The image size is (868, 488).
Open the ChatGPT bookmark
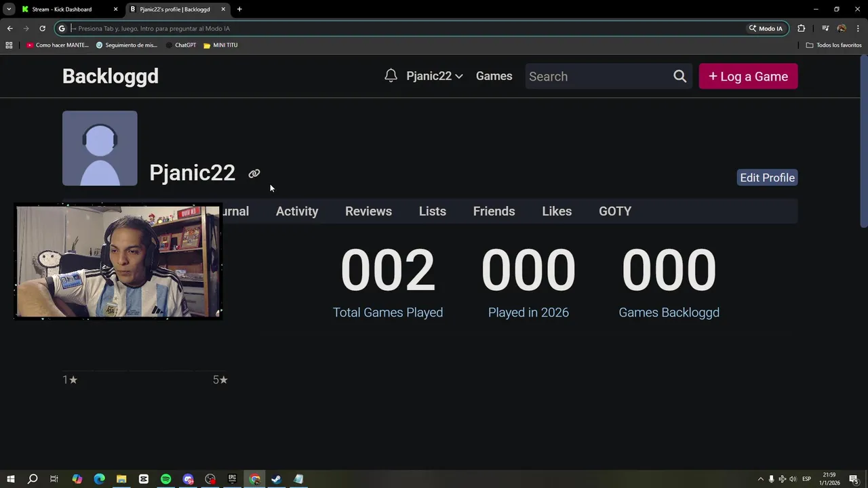point(181,45)
